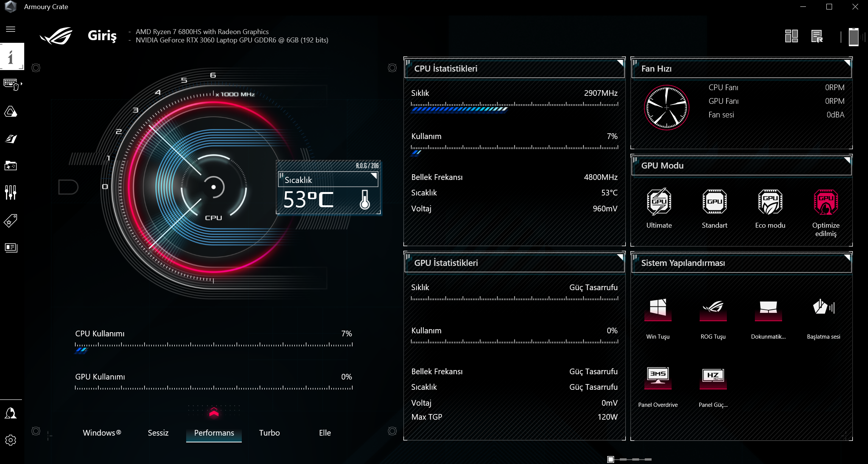Select the Home info sidebar icon
This screenshot has height=464, width=868.
(12, 56)
